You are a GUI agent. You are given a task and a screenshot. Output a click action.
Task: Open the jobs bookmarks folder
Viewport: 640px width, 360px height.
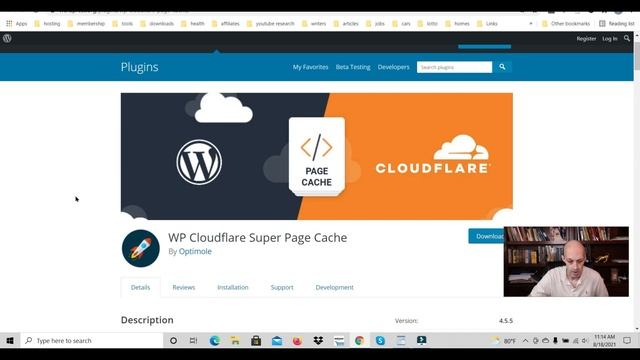[x=375, y=24]
